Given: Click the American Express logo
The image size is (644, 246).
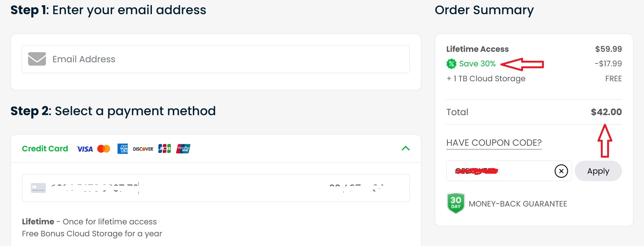Looking at the screenshot, I should pyautogui.click(x=122, y=149).
